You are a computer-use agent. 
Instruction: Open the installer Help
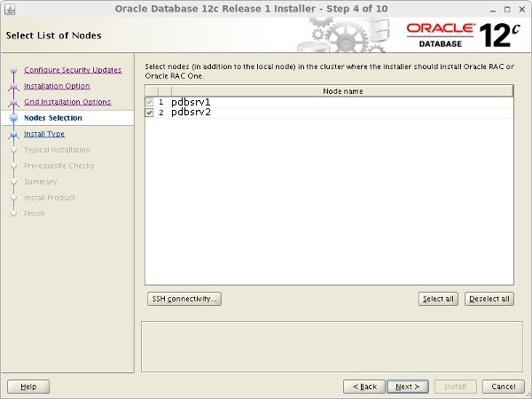coord(28,387)
